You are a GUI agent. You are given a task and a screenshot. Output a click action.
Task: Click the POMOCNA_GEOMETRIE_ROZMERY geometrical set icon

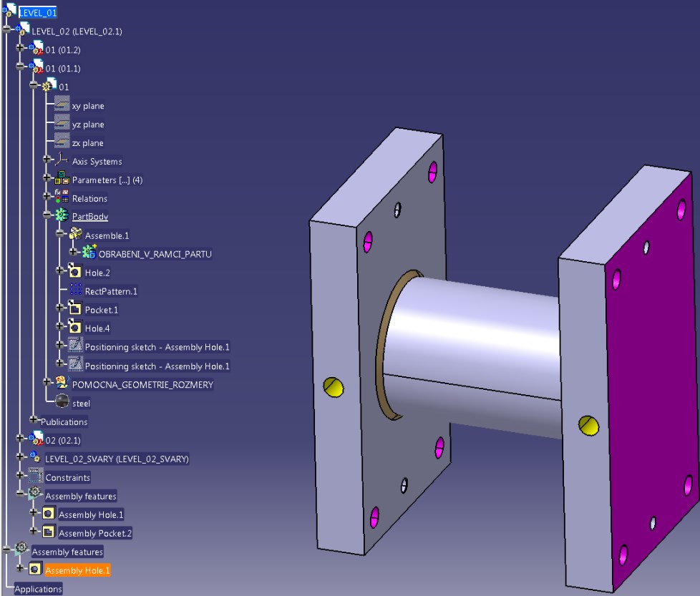pyautogui.click(x=62, y=382)
